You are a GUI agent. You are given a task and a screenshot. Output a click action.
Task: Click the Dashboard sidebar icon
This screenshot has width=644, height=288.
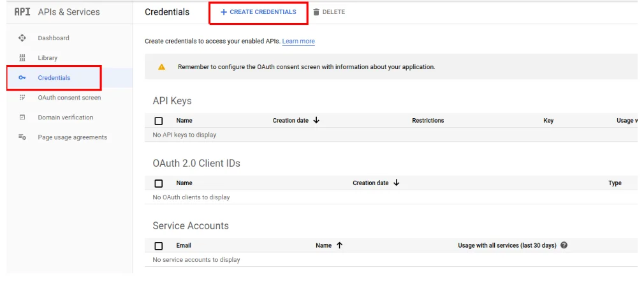[x=22, y=38]
